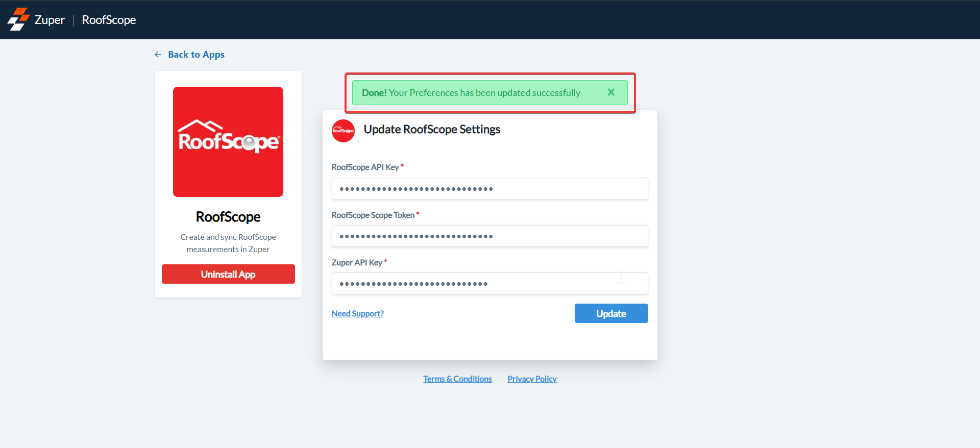The width and height of the screenshot is (980, 448).
Task: Click the RoofScope app name under the logo
Action: coord(228,217)
